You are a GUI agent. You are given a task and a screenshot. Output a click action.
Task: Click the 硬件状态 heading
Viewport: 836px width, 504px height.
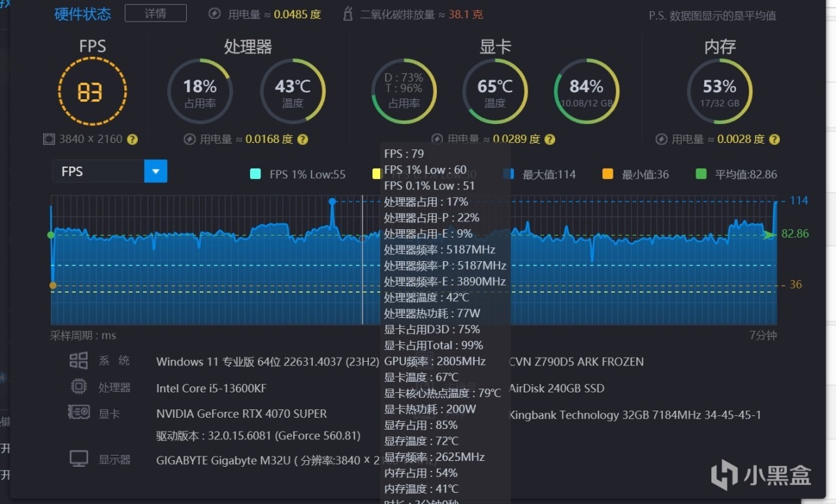(83, 14)
